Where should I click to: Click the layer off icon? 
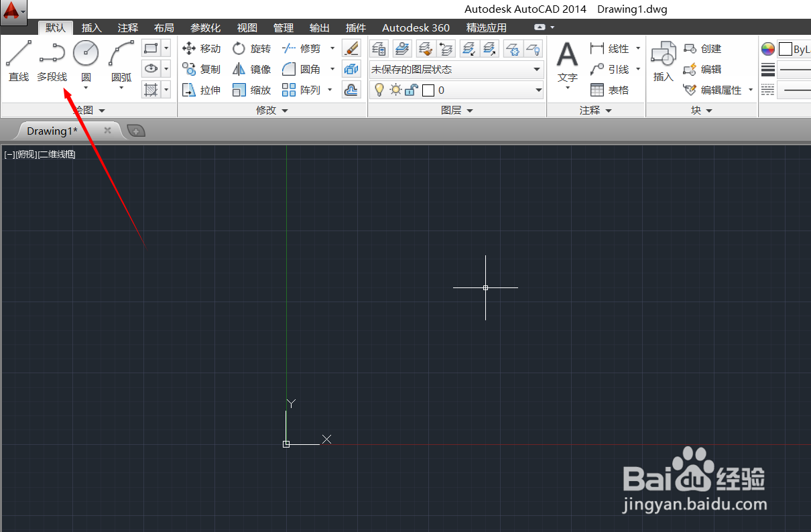[533, 48]
